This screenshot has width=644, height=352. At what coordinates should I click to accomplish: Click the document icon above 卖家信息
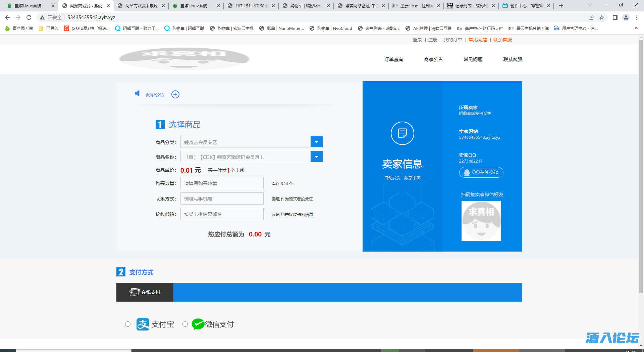(402, 133)
